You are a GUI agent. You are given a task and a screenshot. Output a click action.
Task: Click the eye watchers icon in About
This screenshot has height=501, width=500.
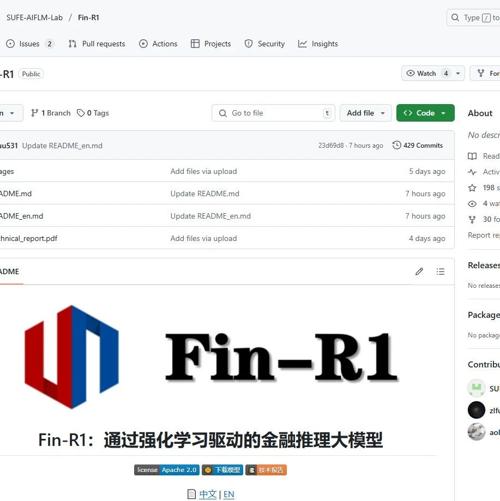[x=472, y=204]
